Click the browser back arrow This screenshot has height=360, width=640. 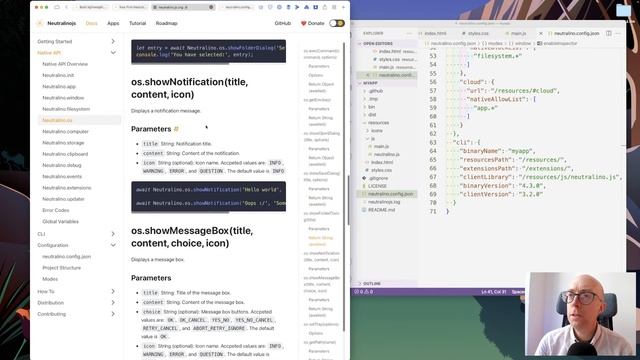click(x=67, y=7)
